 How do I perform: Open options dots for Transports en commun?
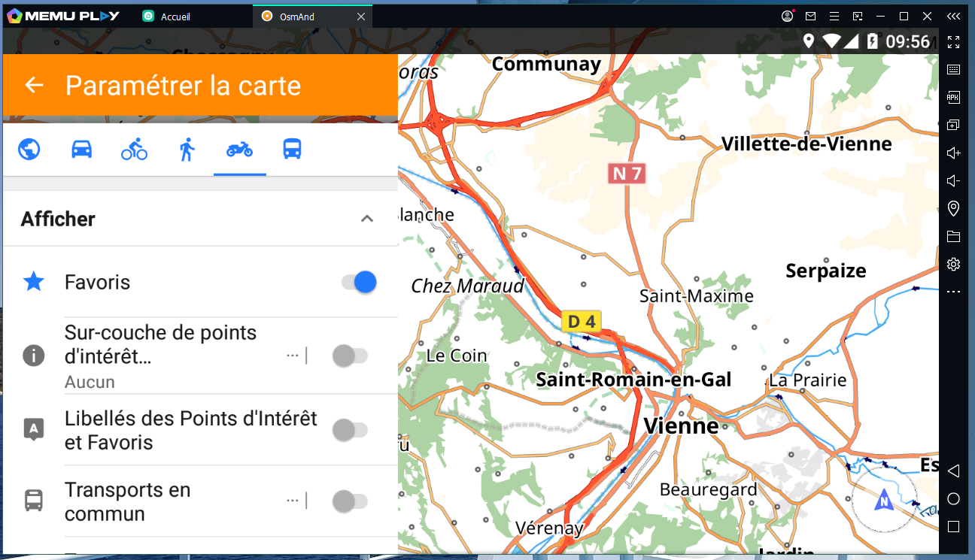293,501
